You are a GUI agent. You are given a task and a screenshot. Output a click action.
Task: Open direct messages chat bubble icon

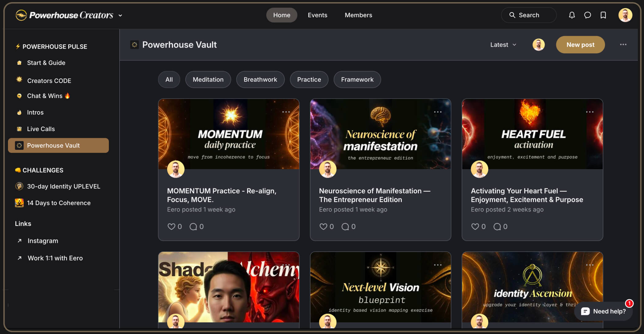(x=587, y=15)
